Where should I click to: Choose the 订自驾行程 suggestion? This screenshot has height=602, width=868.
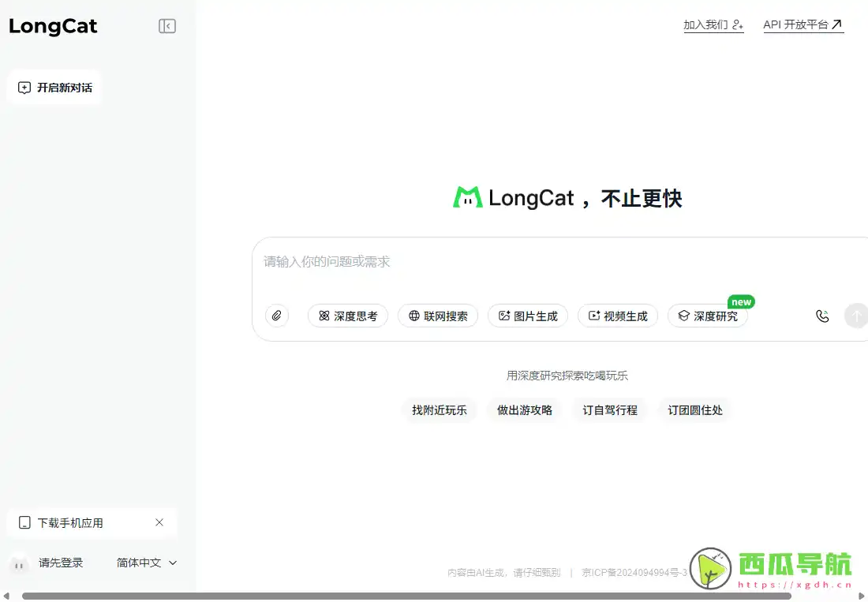609,410
